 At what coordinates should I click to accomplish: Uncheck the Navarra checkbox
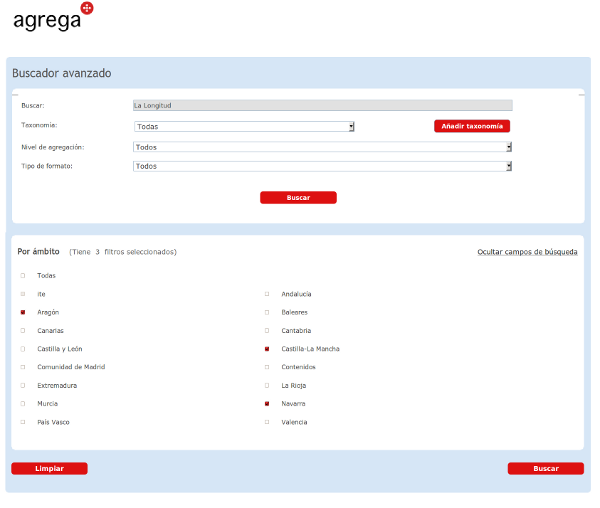[x=267, y=404]
